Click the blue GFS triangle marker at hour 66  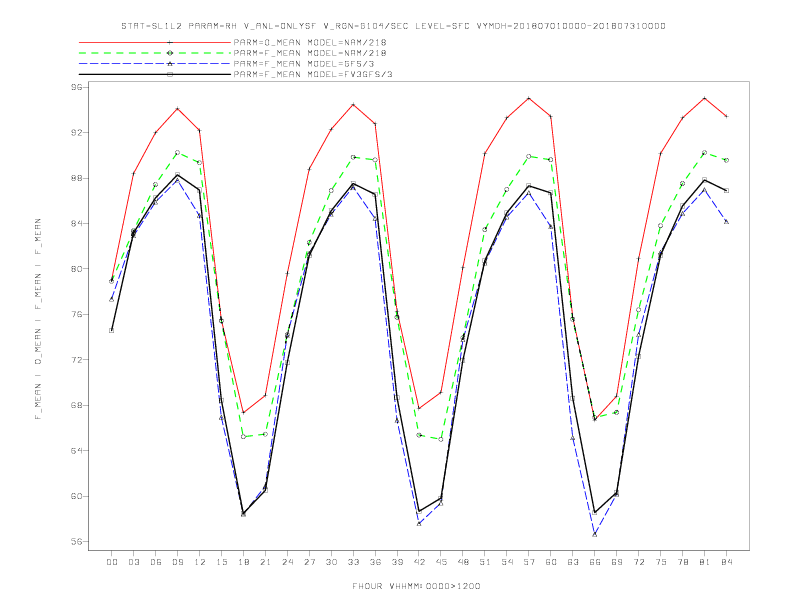(x=595, y=534)
